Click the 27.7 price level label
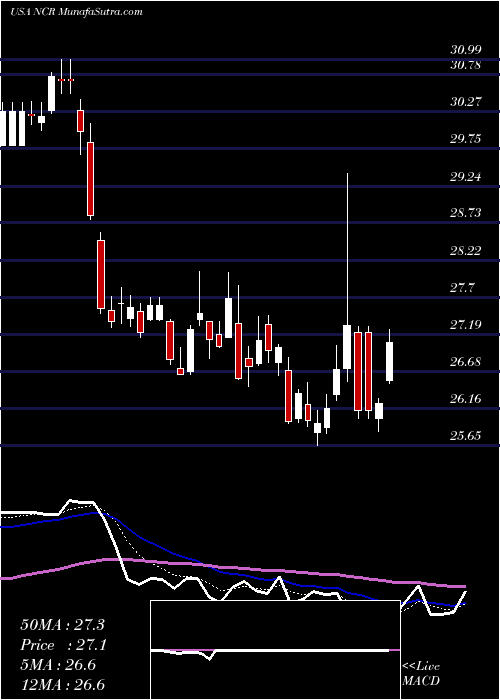 pos(462,288)
